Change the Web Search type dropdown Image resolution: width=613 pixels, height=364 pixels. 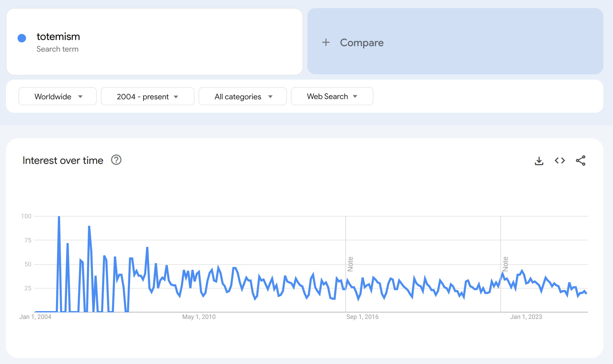[x=332, y=96]
